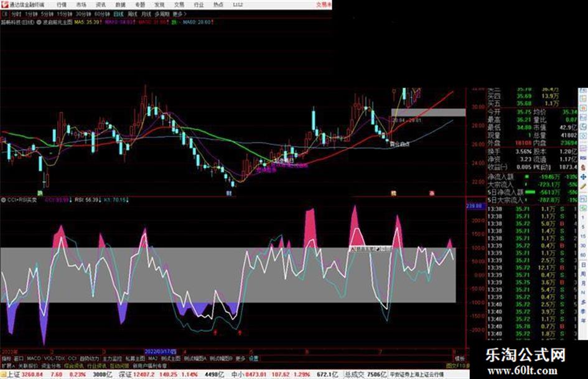Select the 月线 monthly chart tab
Viewport: 588px width, 379px height.
tap(146, 14)
